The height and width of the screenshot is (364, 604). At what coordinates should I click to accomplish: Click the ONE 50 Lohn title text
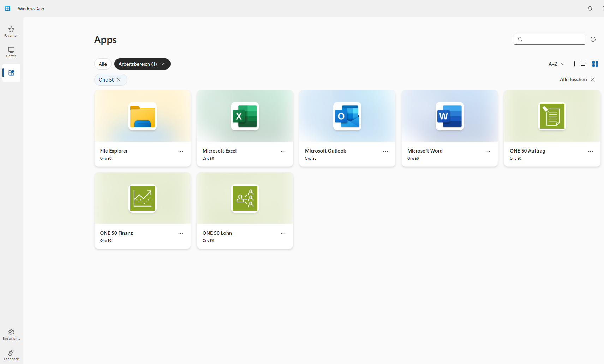click(x=217, y=233)
